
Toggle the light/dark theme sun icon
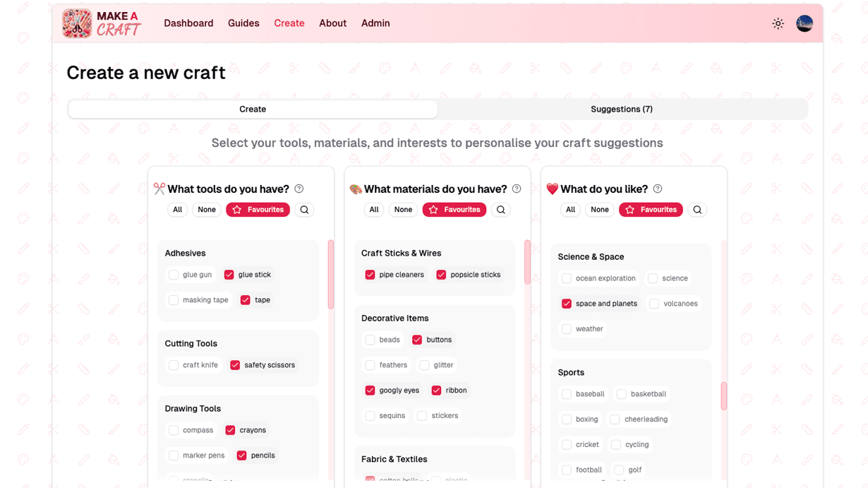[778, 23]
